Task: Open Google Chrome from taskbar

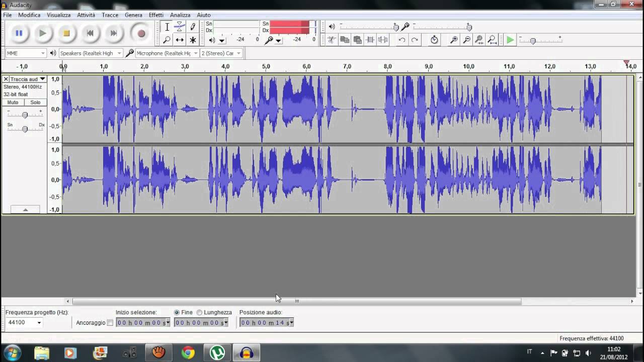Action: coord(188,352)
